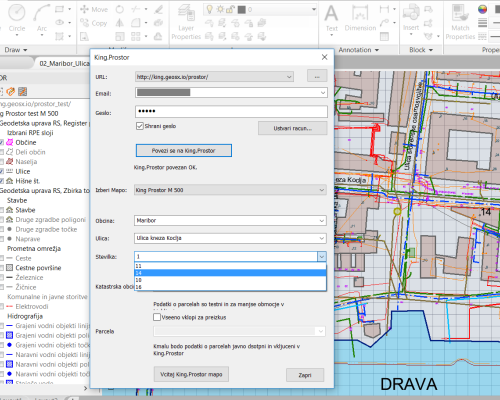This screenshot has height=400, width=500.
Task: Collapse the Številka dropdown arrow
Action: pyautogui.click(x=322, y=257)
